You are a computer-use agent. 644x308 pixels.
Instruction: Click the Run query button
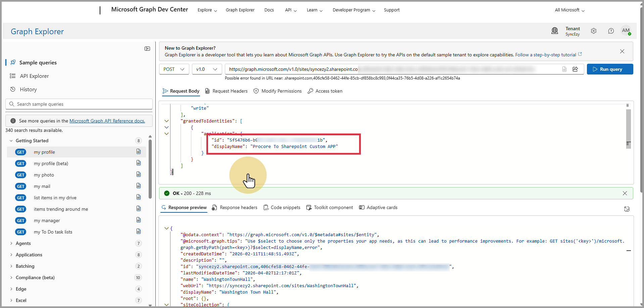(610, 69)
